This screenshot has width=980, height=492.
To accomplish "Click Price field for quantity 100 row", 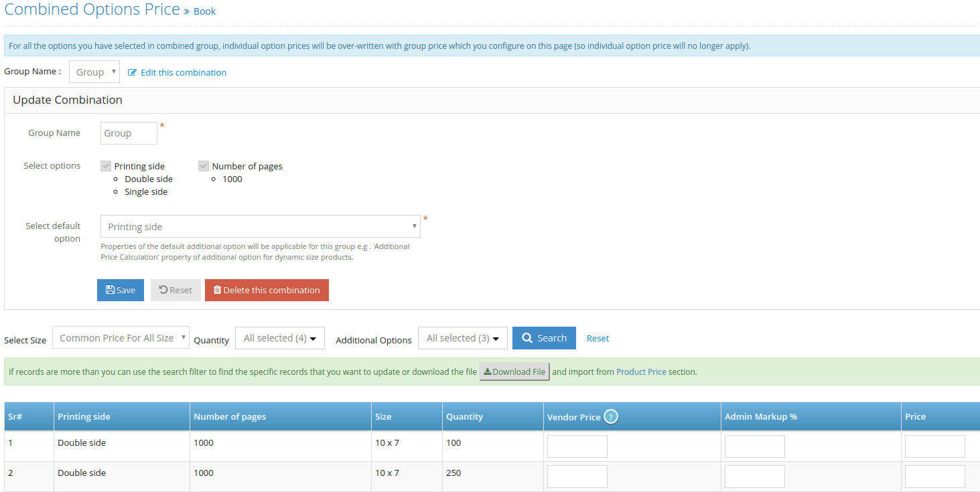I will coord(935,446).
